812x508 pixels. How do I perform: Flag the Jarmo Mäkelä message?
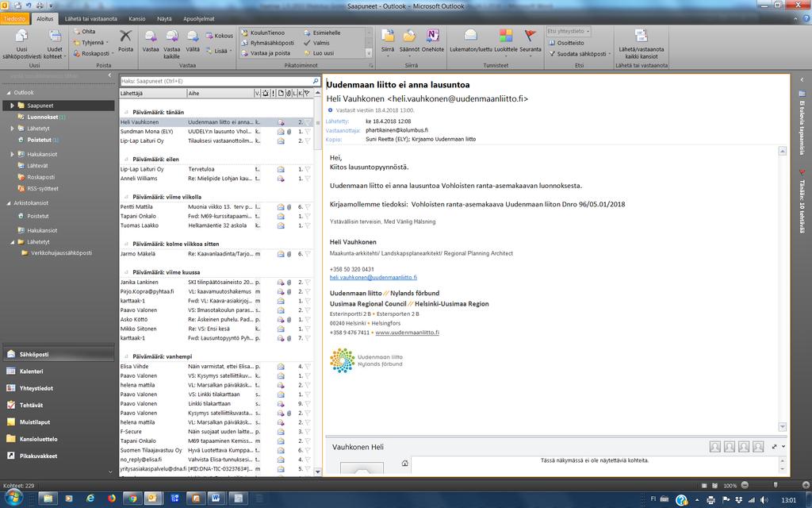click(x=307, y=254)
